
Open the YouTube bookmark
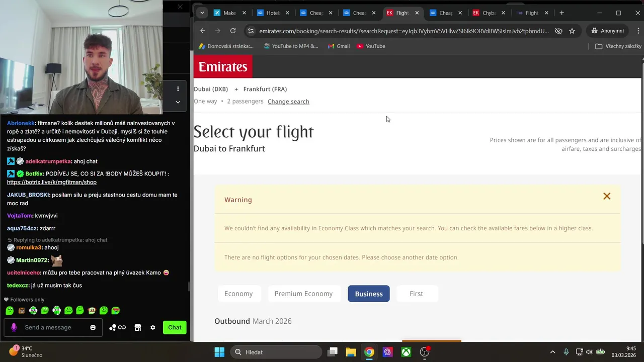371,46
